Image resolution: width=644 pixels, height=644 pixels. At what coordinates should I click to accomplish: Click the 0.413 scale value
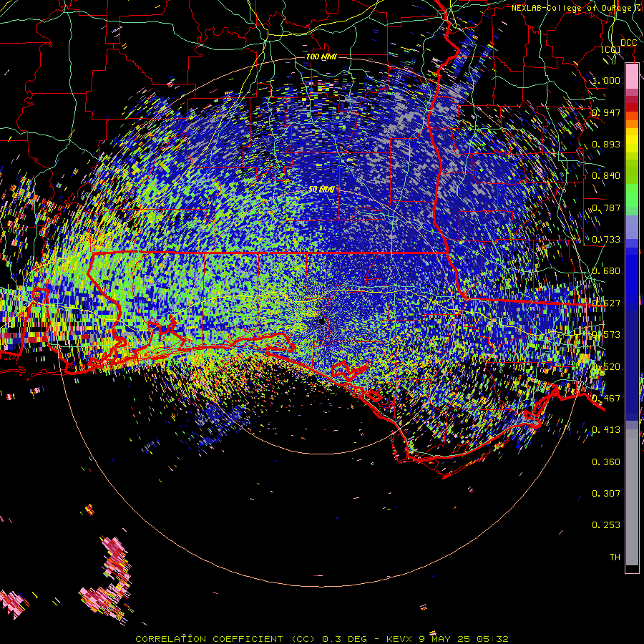606,430
